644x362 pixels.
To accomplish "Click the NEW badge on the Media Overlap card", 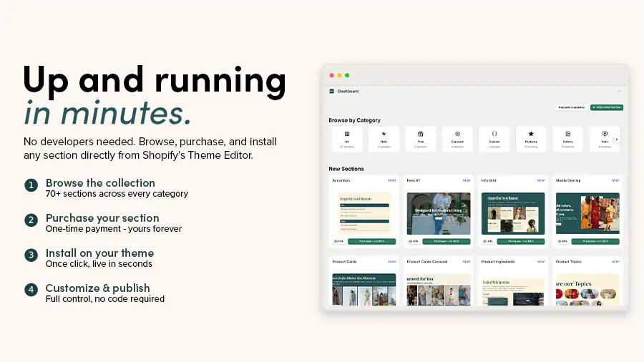I will point(615,180).
